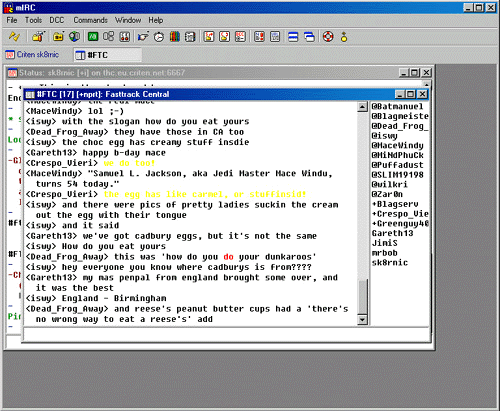
Task: Select @Dead_Frog_ in the nick list
Action: point(400,126)
